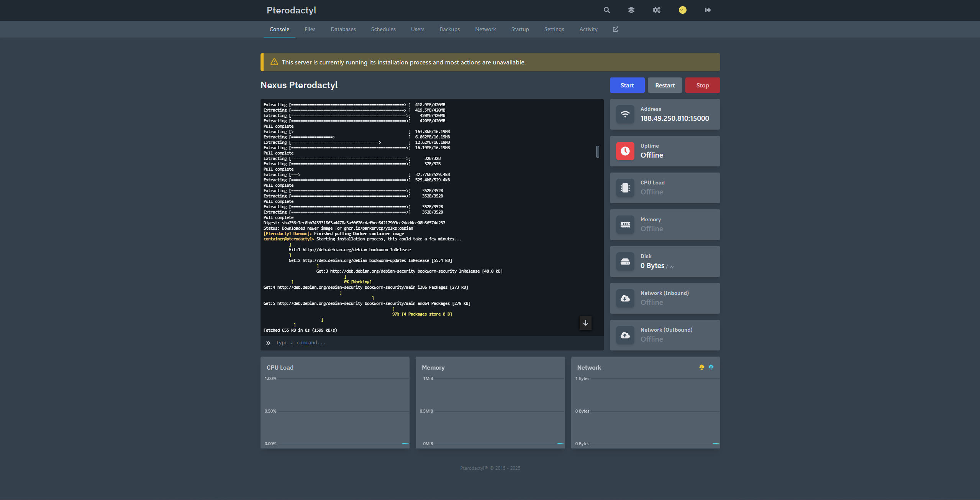Click the cyan cloud icon in Network chart
This screenshot has height=500, width=980.
pos(711,367)
